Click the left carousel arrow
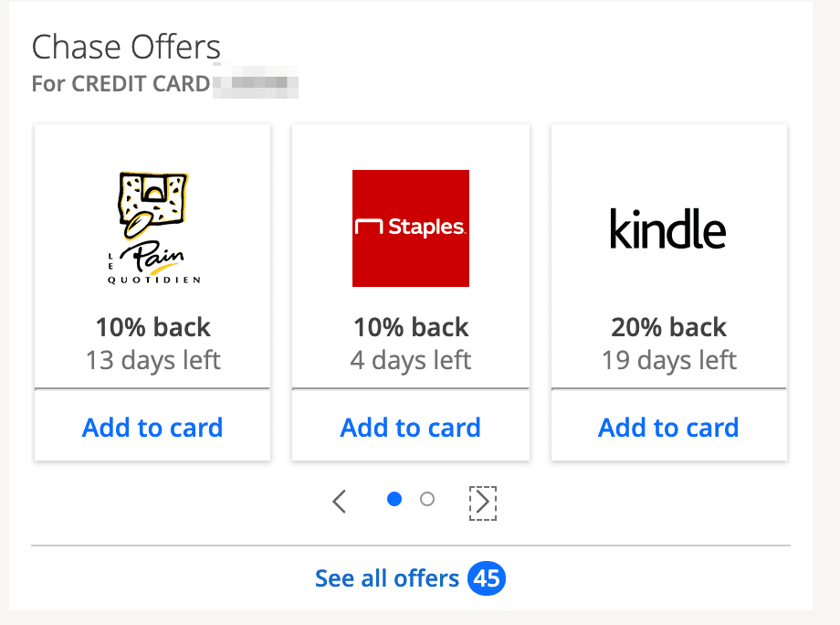Image resolution: width=840 pixels, height=625 pixels. click(339, 502)
